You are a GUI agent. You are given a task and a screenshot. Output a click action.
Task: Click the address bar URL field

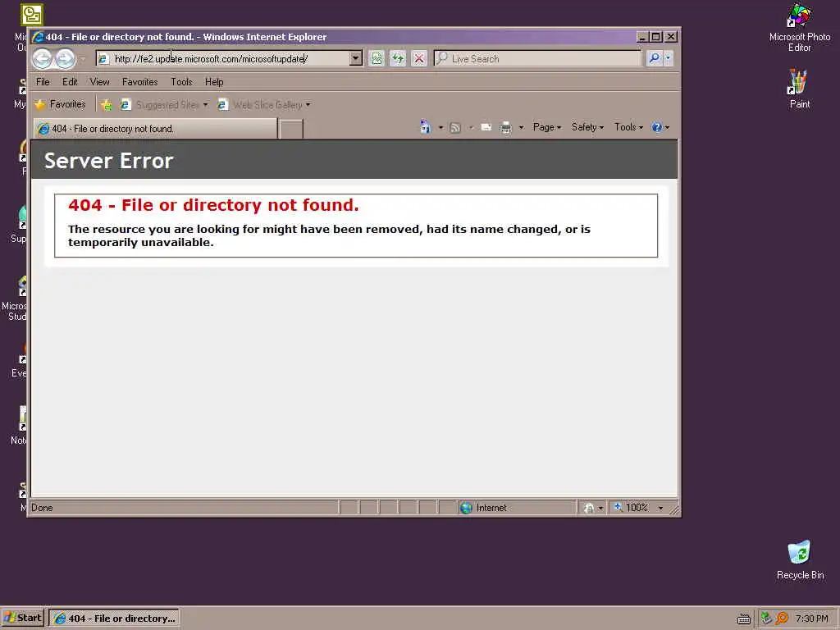coord(223,59)
